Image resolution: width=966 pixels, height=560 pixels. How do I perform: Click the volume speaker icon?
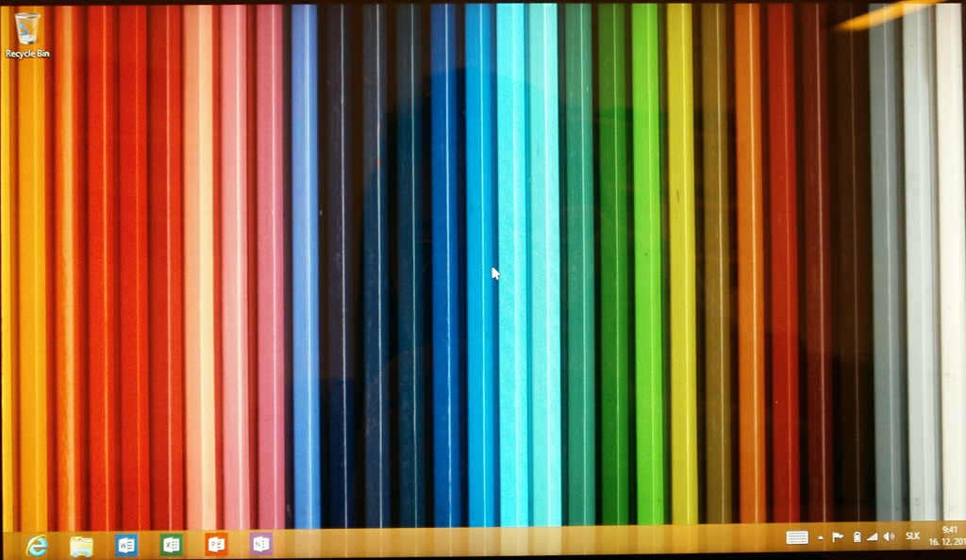[x=889, y=537]
